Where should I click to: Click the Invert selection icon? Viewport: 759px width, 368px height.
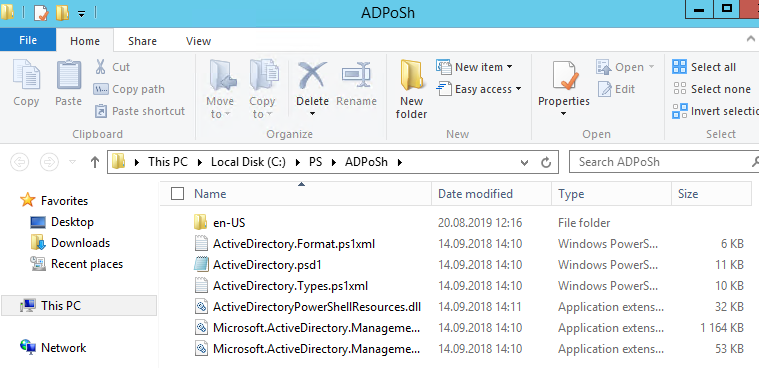pyautogui.click(x=679, y=111)
